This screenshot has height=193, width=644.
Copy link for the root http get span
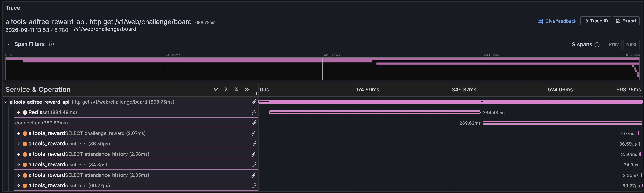click(254, 102)
